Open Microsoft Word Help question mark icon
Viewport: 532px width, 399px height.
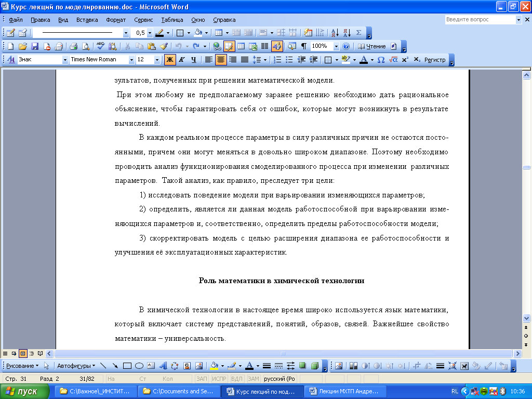pos(345,46)
